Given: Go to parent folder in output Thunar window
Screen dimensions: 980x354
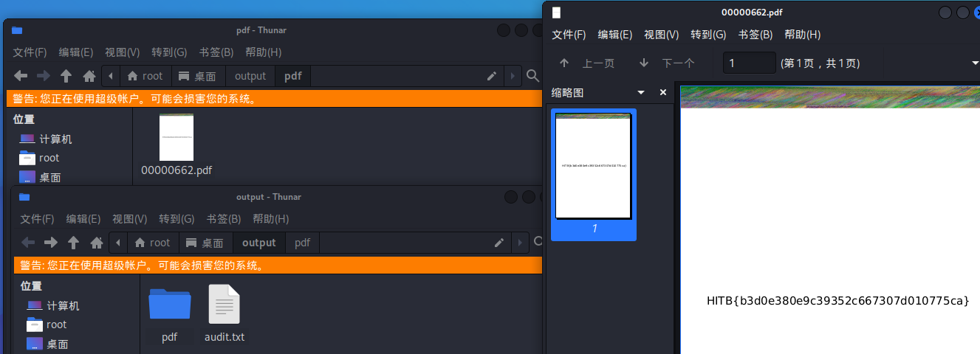Looking at the screenshot, I should 74,243.
